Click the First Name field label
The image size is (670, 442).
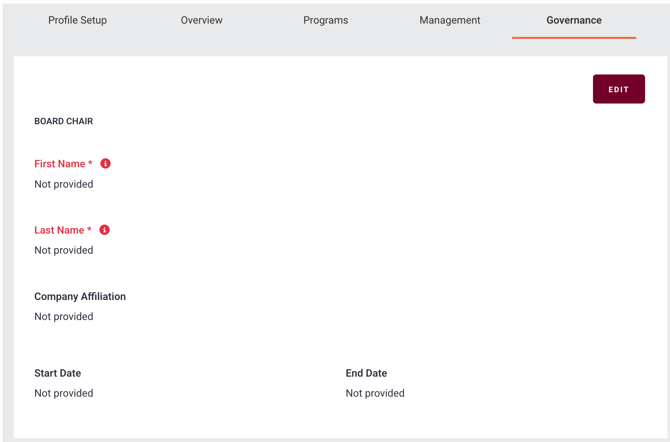pyautogui.click(x=59, y=164)
